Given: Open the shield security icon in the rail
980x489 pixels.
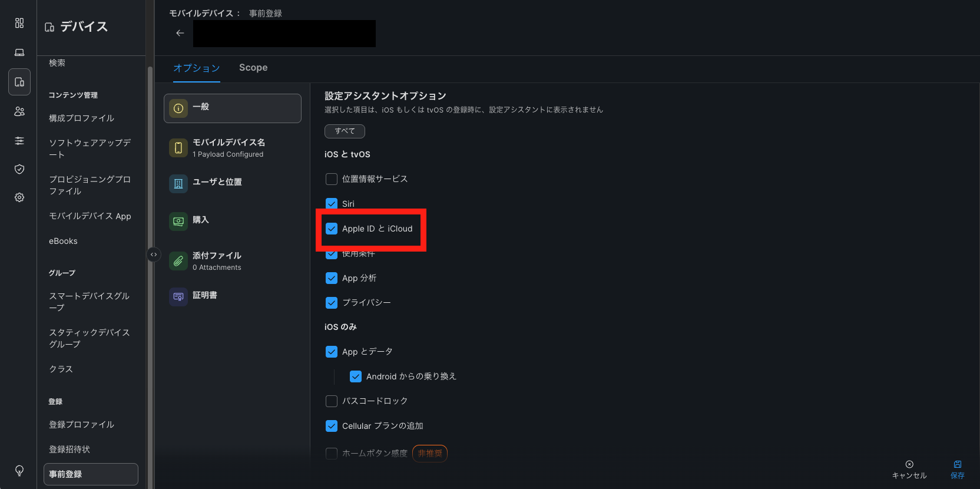Looking at the screenshot, I should [19, 169].
